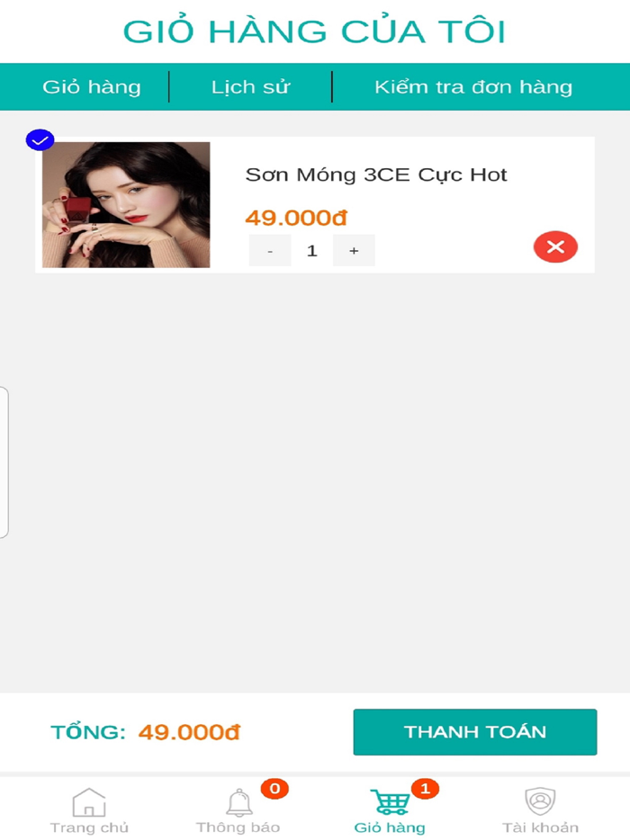This screenshot has height=840, width=630.
Task: Switch to the Lịch sử tab
Action: 249,86
